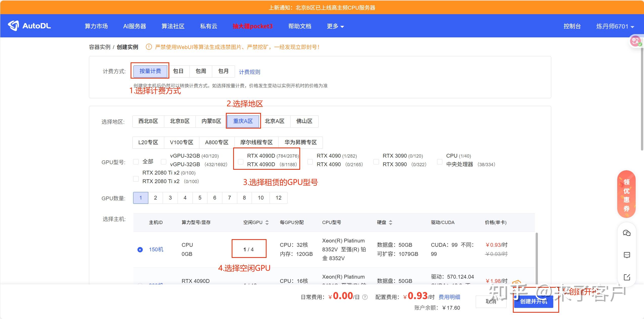
Task: Sort the table by 空闲GPU column
Action: [268, 222]
